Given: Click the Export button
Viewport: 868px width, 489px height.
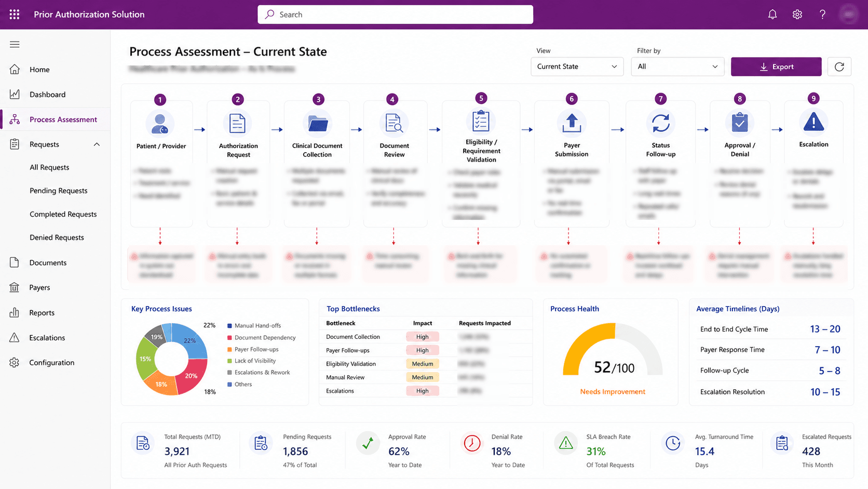Looking at the screenshot, I should (776, 67).
